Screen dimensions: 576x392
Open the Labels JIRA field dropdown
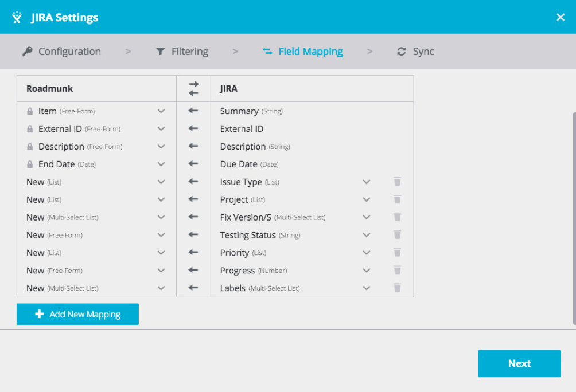367,288
